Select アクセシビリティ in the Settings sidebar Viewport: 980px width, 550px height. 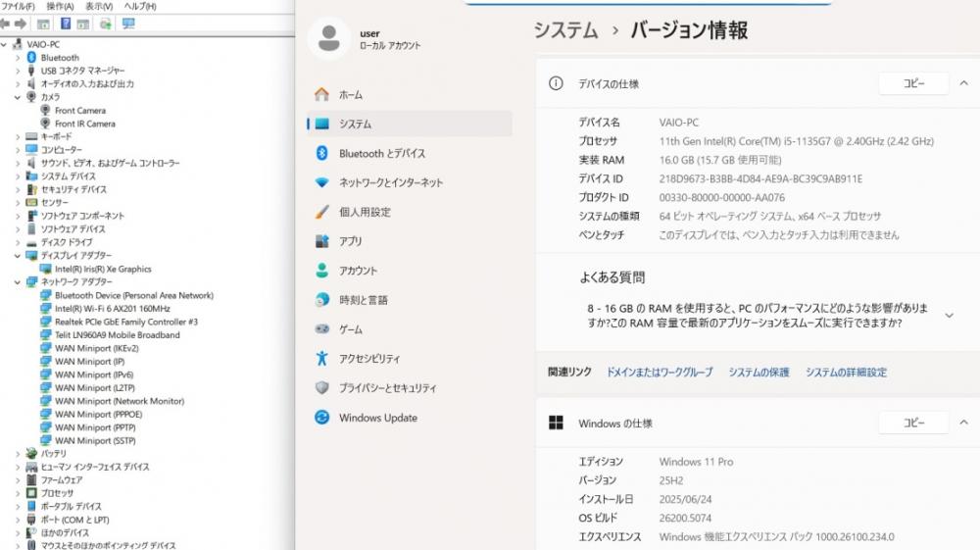369,359
